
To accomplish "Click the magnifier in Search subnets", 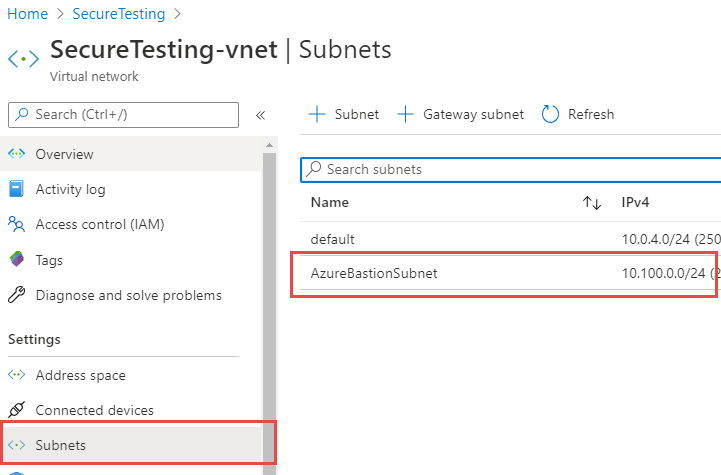I will [x=314, y=169].
